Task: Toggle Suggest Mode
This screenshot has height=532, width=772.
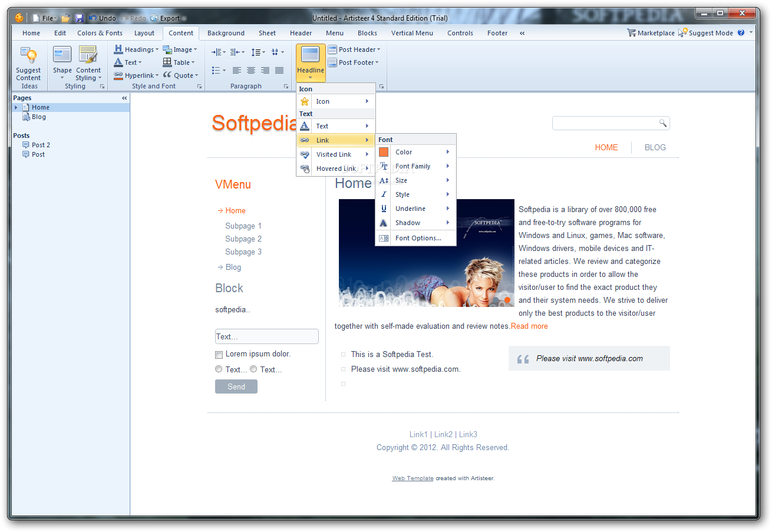Action: coord(706,33)
